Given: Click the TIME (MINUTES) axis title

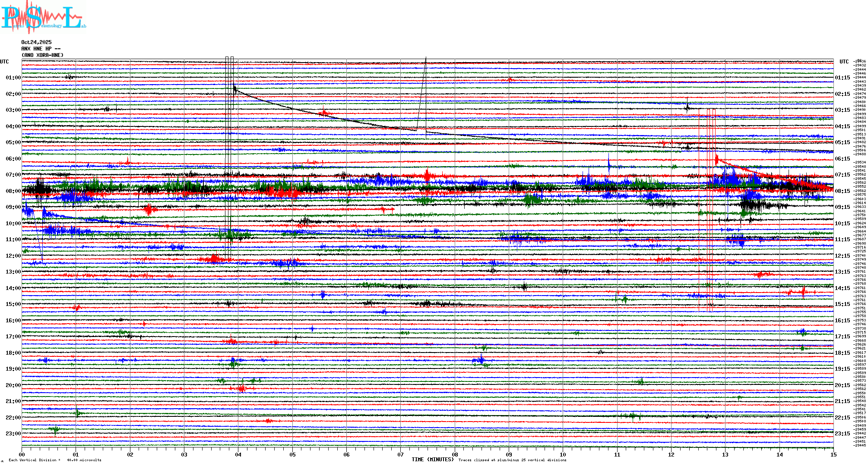Looking at the screenshot, I should 432,460.
